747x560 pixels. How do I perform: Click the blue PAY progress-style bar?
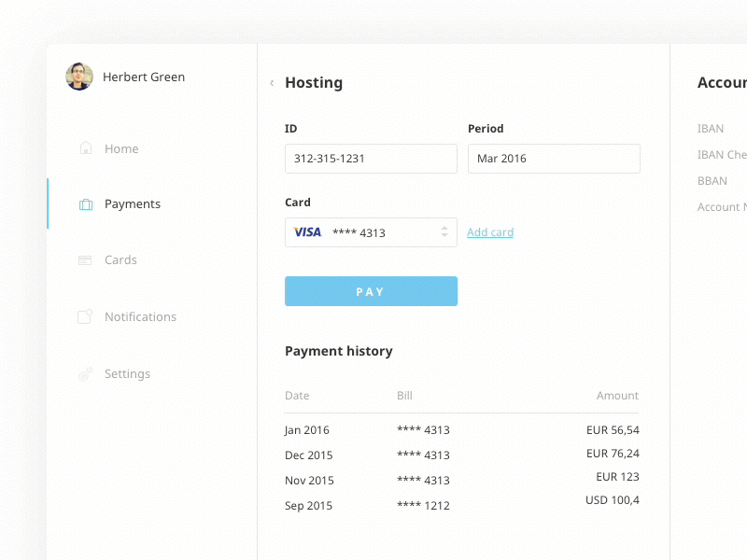click(x=371, y=290)
